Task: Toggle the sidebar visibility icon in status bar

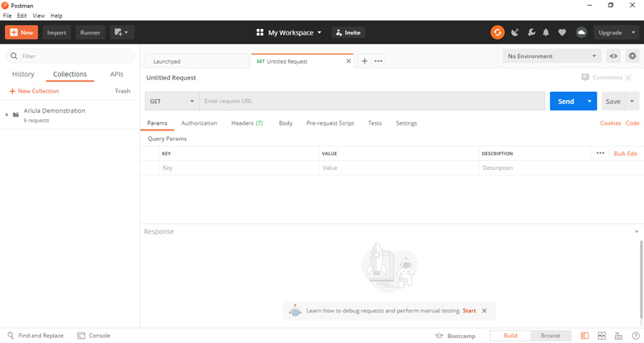Action: pos(584,336)
